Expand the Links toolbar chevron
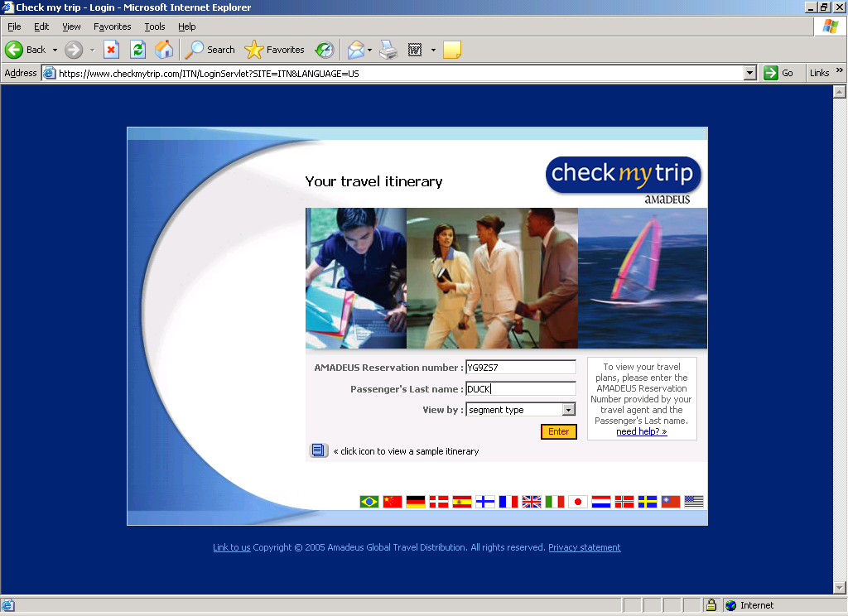 [x=840, y=70]
